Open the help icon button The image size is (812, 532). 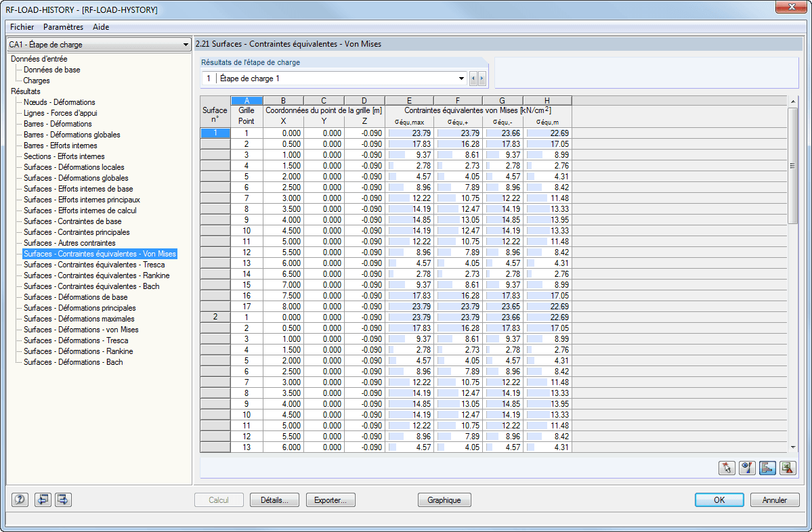click(x=20, y=500)
